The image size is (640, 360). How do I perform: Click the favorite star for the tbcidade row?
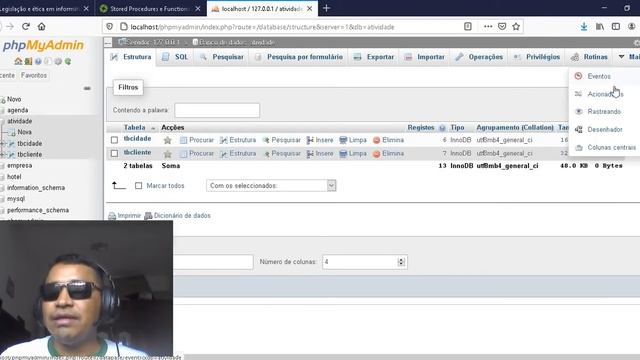tap(167, 140)
